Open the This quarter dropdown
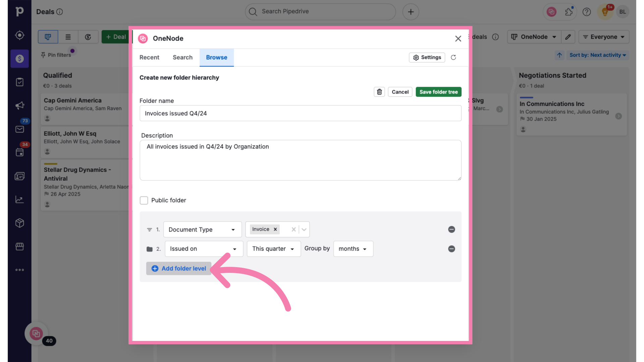644x362 pixels. (274, 249)
